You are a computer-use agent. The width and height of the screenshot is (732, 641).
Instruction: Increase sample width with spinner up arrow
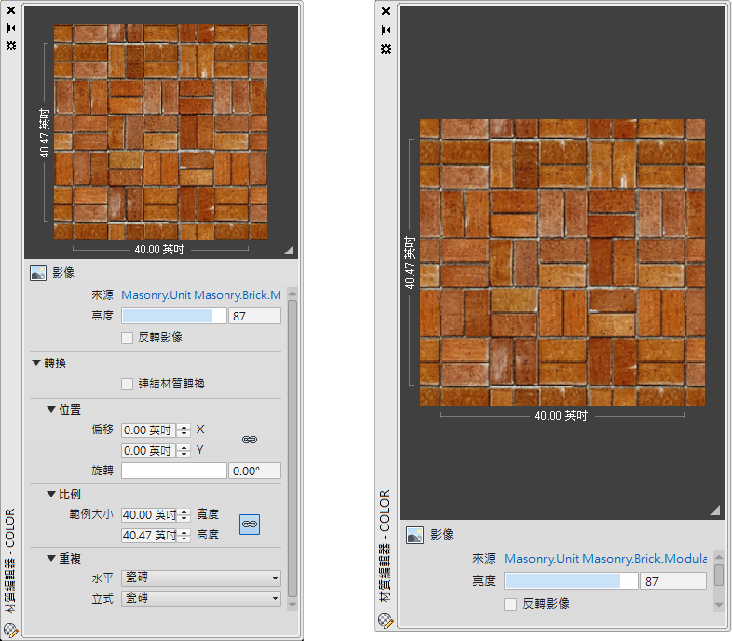tap(184, 512)
